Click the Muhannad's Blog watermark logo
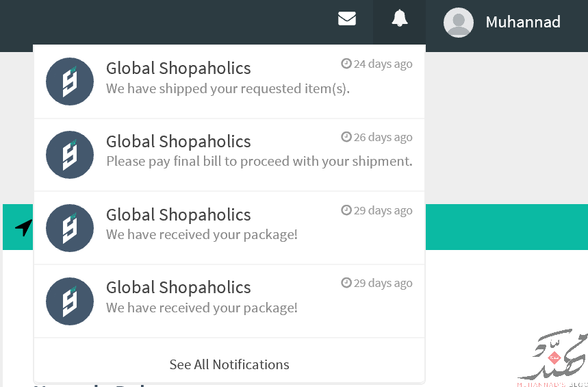Viewport: 588px width, 387px height. 553,358
